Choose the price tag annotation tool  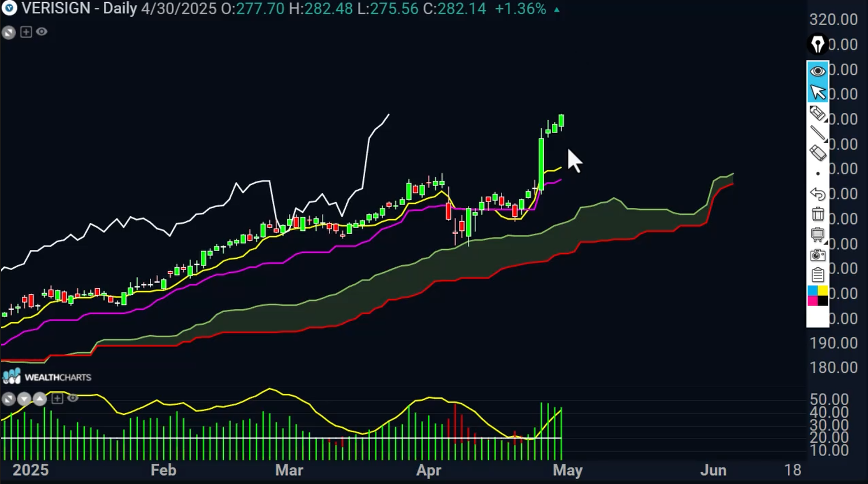(818, 113)
